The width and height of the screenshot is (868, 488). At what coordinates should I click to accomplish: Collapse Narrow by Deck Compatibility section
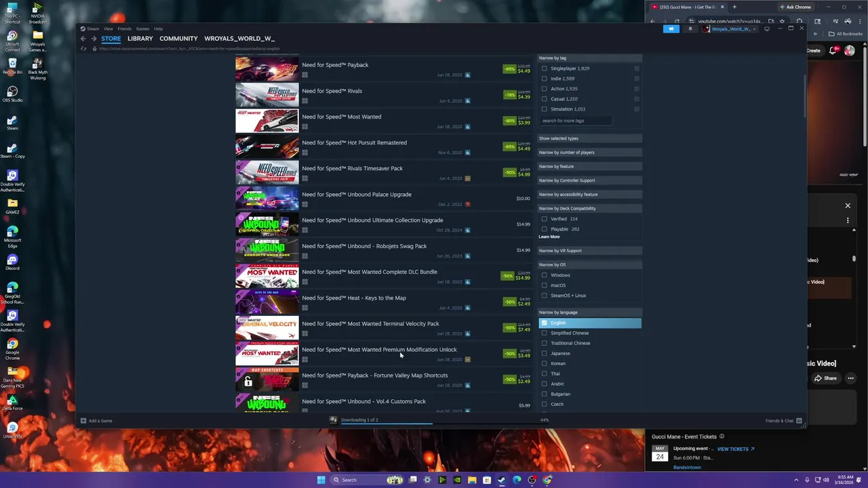coord(589,209)
